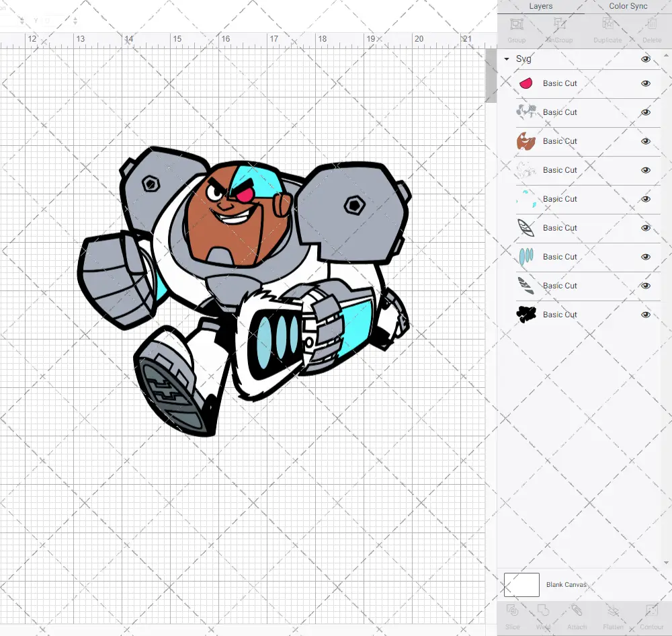
Task: Switch to the Layers tab
Action: tap(541, 7)
